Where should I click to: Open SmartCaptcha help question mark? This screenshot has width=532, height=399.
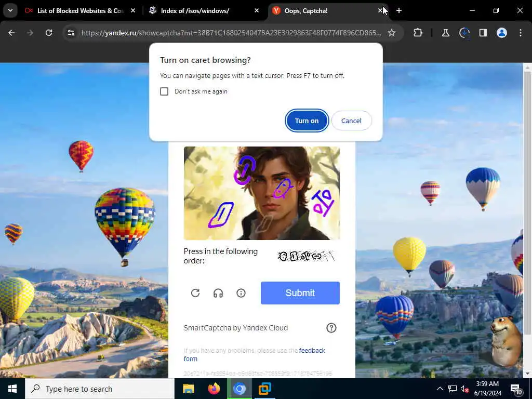(x=331, y=328)
